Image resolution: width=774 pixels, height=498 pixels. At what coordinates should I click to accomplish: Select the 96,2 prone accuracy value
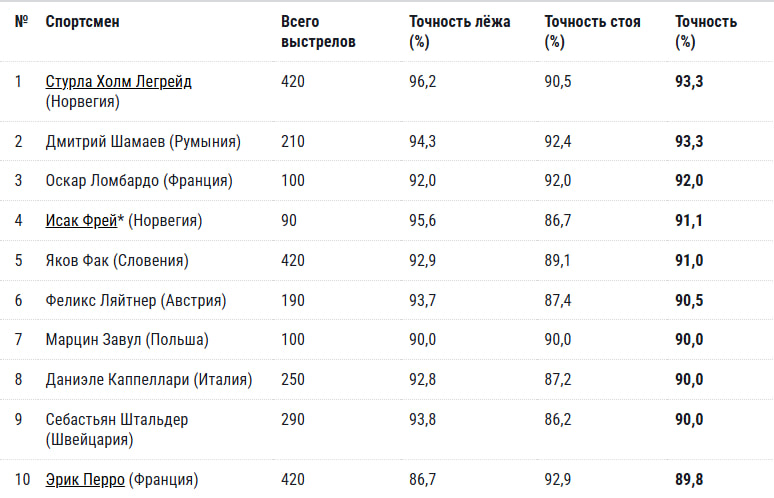tap(423, 81)
